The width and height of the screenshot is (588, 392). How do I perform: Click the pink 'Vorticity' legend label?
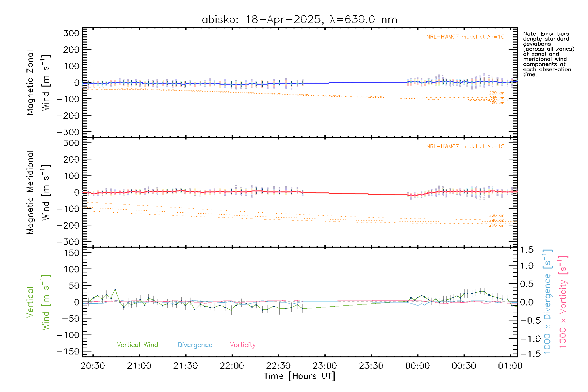[x=242, y=345]
